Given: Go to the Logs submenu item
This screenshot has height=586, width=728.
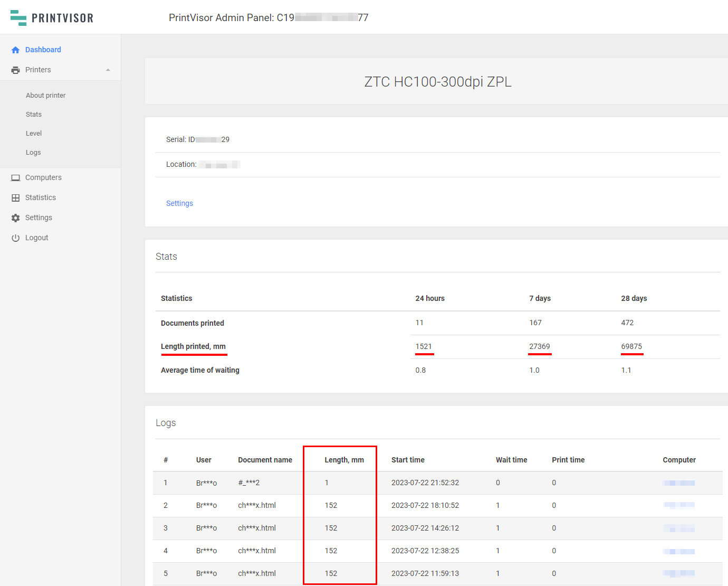Looking at the screenshot, I should point(33,153).
